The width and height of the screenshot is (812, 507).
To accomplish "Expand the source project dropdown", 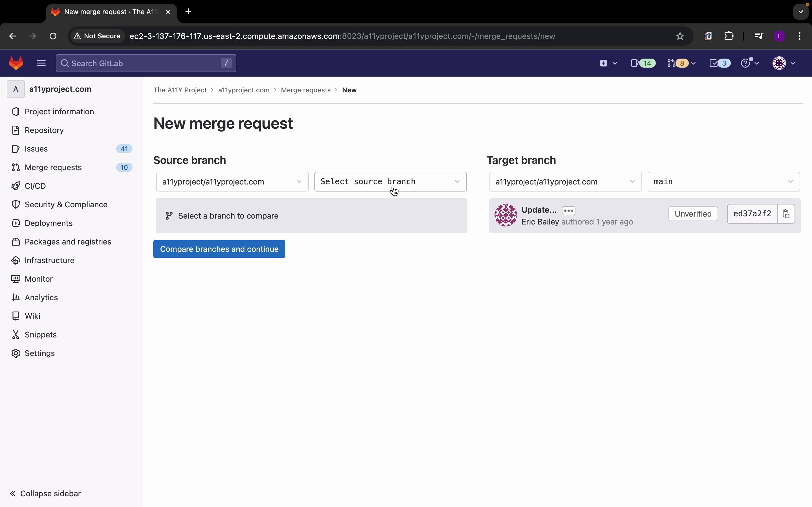I will point(232,182).
